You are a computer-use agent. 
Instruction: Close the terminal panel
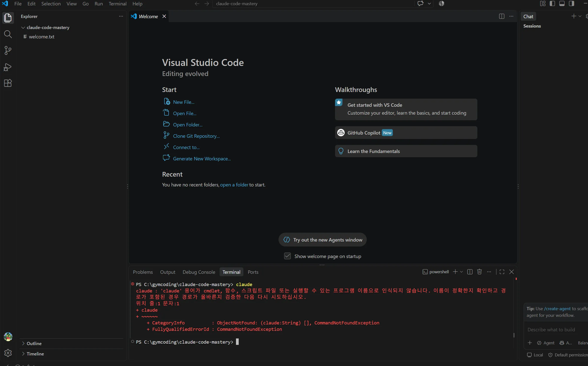tap(512, 272)
